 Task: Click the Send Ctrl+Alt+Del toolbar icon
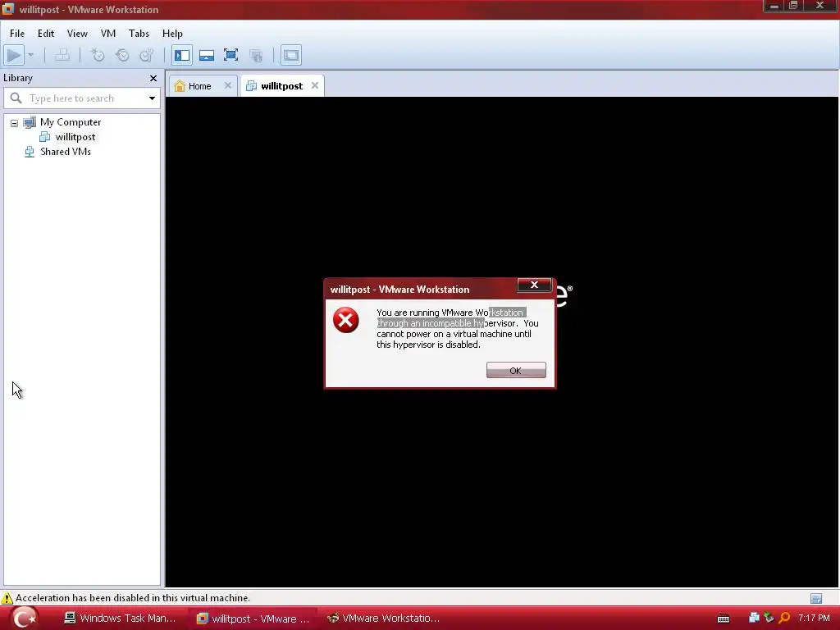pos(62,55)
